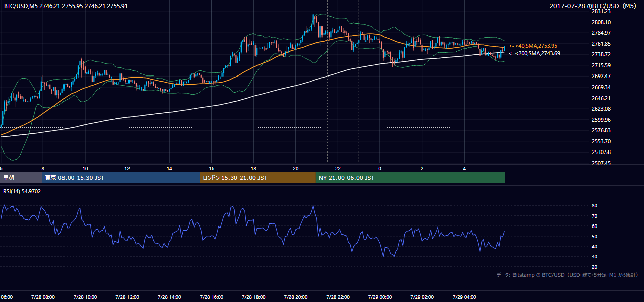Click the 7/28 18:00 time axis label
This screenshot has width=644, height=302.
[x=253, y=297]
